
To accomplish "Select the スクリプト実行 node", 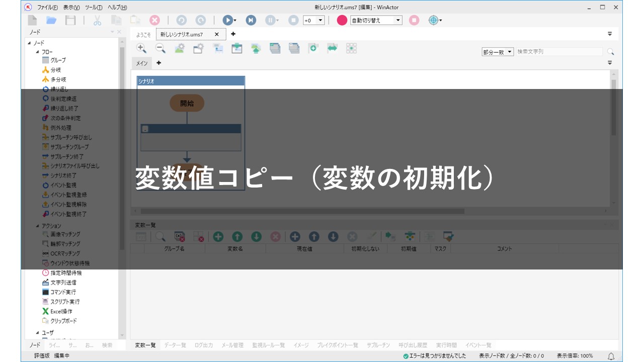I will click(x=61, y=302).
